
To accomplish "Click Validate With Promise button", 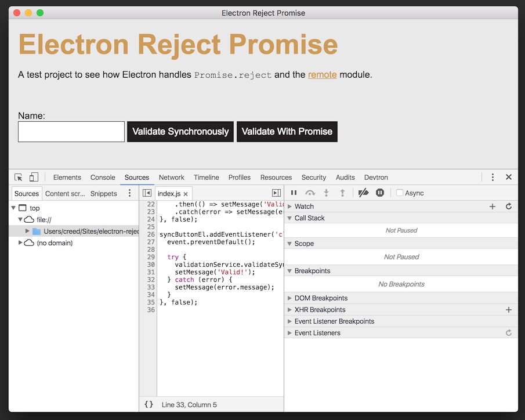I will pyautogui.click(x=287, y=132).
